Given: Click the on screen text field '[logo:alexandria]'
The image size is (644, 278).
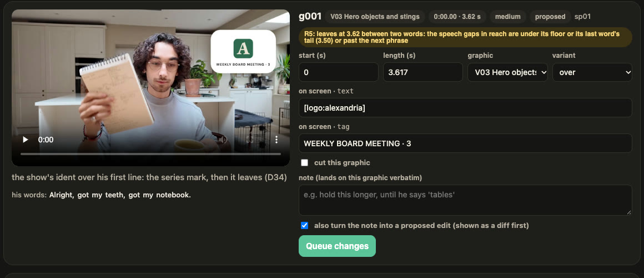Looking at the screenshot, I should pos(465,108).
